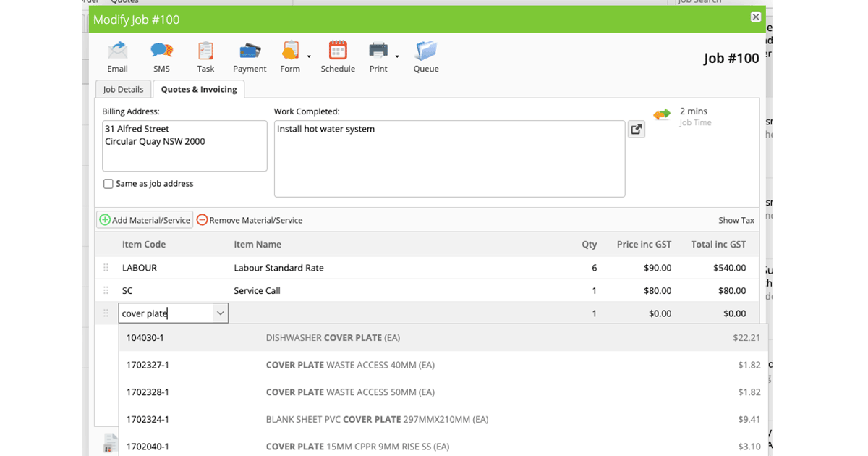Image resolution: width=868 pixels, height=456 pixels.
Task: Click the Qty column header
Action: [590, 245]
